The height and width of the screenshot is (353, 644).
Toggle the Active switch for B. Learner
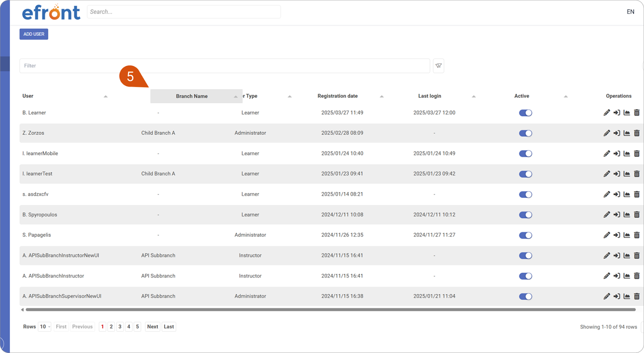pyautogui.click(x=525, y=113)
